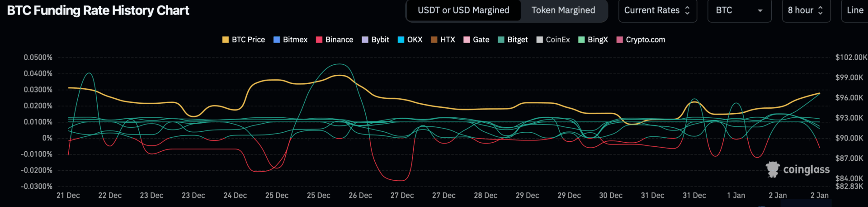Switch to Token Margined tab
This screenshot has width=868, height=207.
coord(563,10)
